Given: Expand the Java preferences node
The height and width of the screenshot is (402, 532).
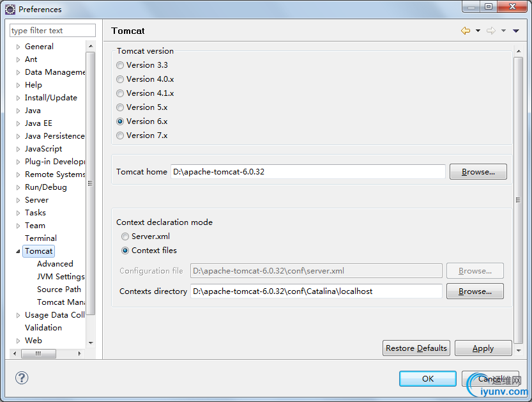Looking at the screenshot, I should 19,111.
